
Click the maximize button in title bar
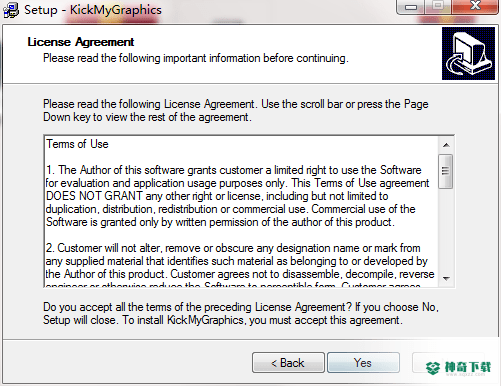click(438, 7)
